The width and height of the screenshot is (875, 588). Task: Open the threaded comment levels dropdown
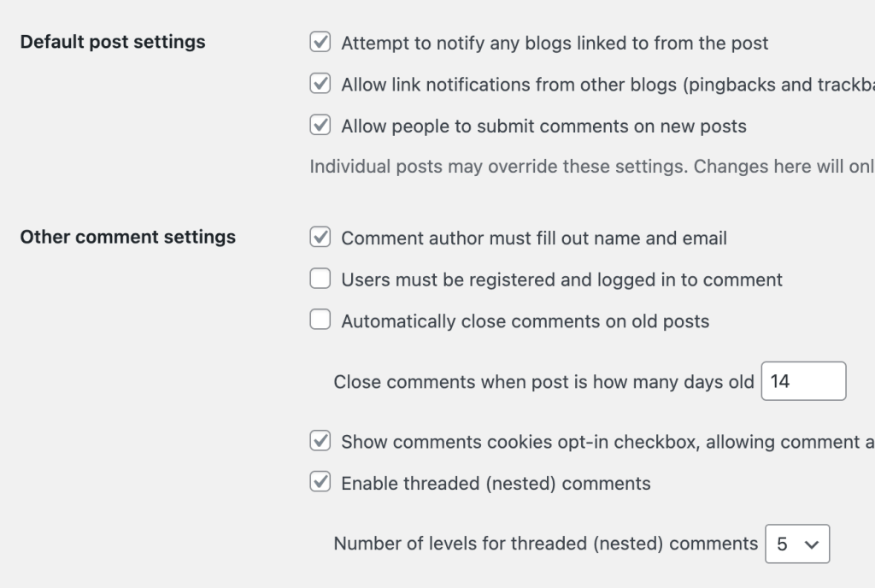point(797,544)
